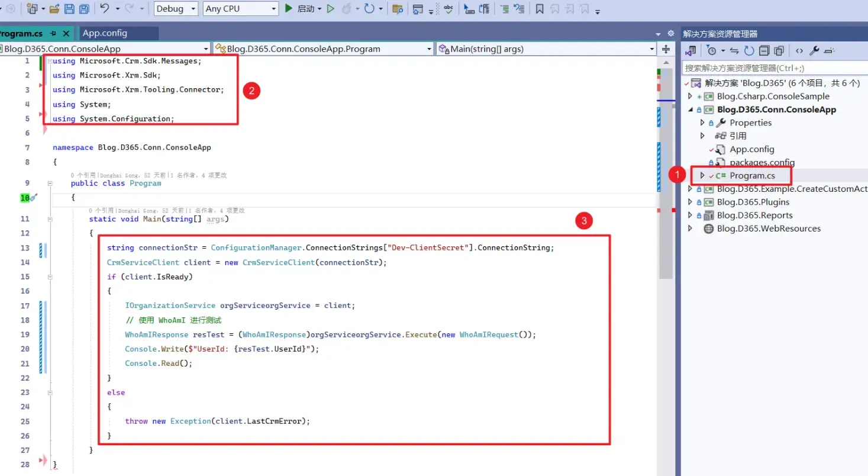Collapse the using directives region
This screenshot has width=868, height=476.
[50, 61]
